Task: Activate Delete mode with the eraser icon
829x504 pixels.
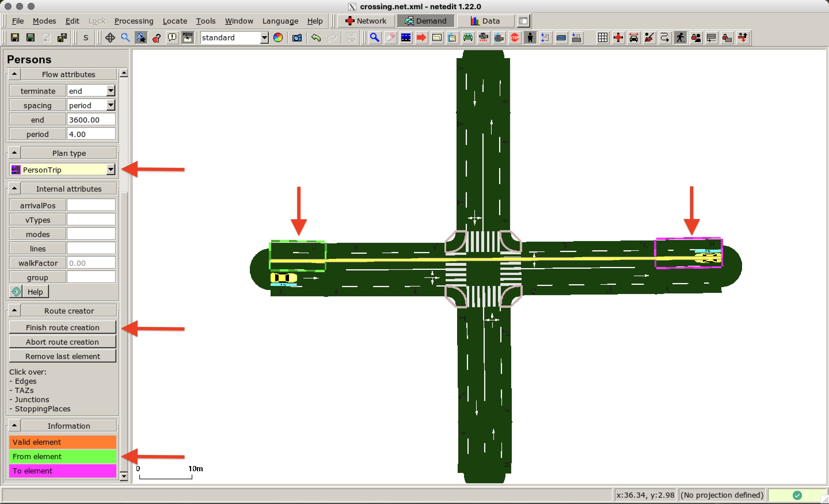Action: click(390, 38)
